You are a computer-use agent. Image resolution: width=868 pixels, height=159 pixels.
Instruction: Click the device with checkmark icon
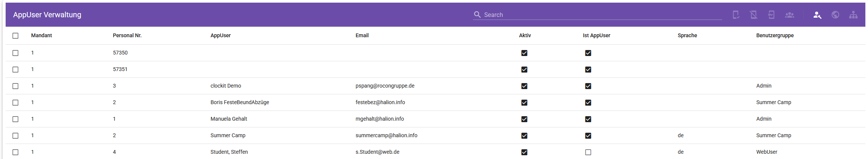[x=736, y=15]
